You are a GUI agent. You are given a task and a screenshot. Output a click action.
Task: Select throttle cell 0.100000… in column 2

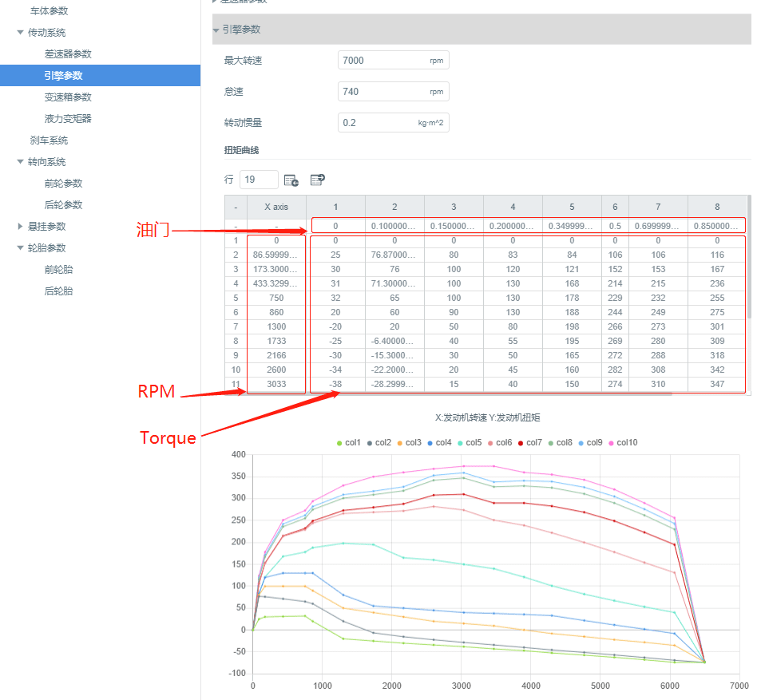tap(394, 226)
